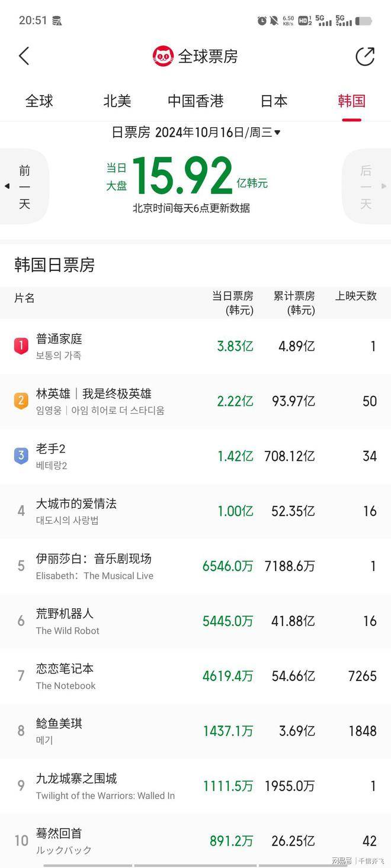Tap the back arrow icon

click(x=24, y=56)
